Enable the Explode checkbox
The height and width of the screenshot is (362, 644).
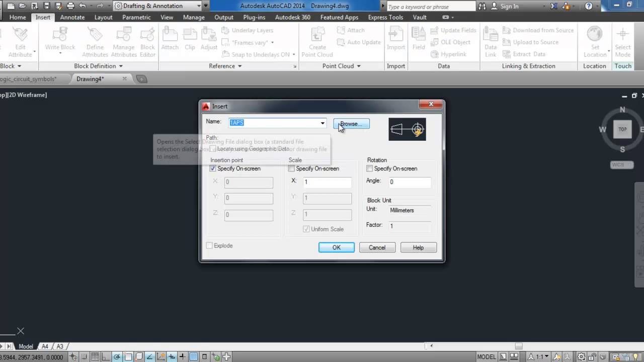[210, 245]
